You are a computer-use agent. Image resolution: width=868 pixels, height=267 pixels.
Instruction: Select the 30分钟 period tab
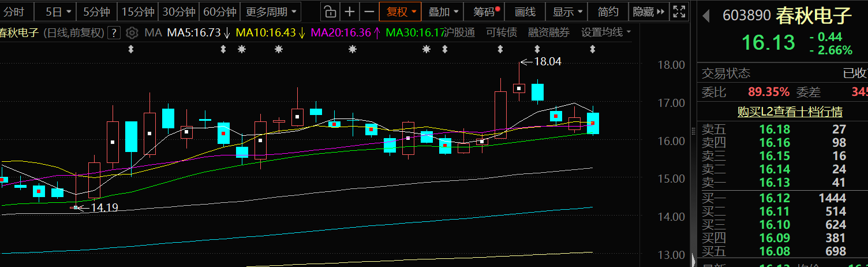coord(178,12)
